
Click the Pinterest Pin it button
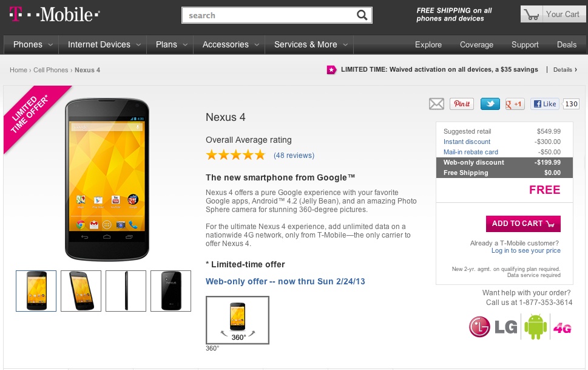(462, 104)
